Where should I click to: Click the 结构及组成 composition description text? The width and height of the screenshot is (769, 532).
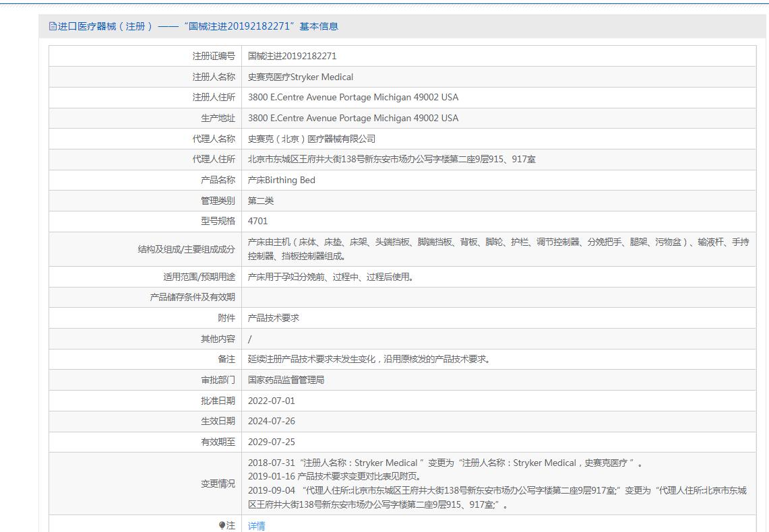498,249
